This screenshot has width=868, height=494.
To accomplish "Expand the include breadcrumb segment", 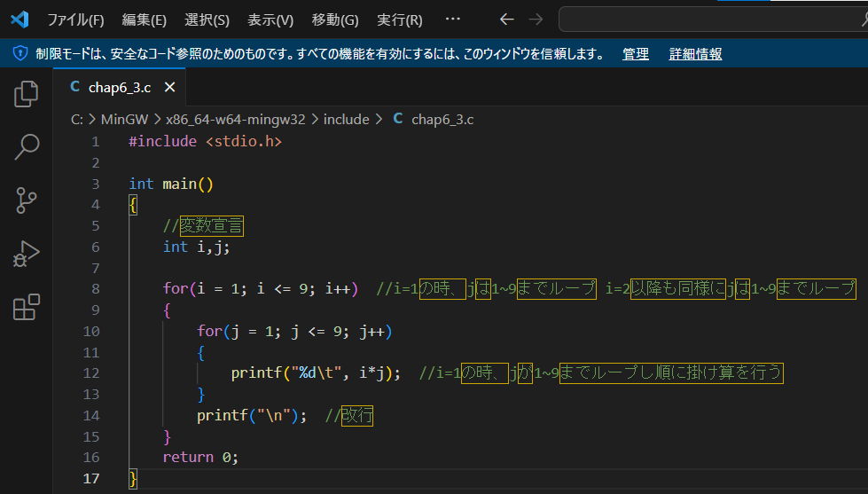I will tap(346, 119).
